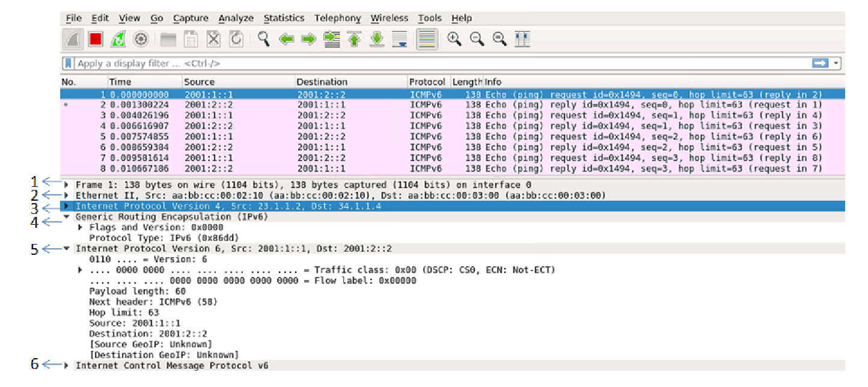This screenshot has width=868, height=387.
Task: Jump to the last packet
Action: [377, 39]
